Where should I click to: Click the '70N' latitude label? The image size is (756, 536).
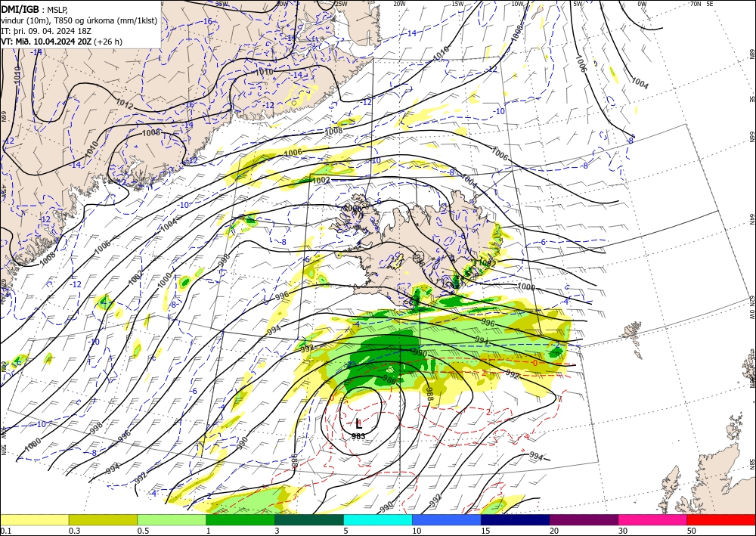pyautogui.click(x=696, y=4)
